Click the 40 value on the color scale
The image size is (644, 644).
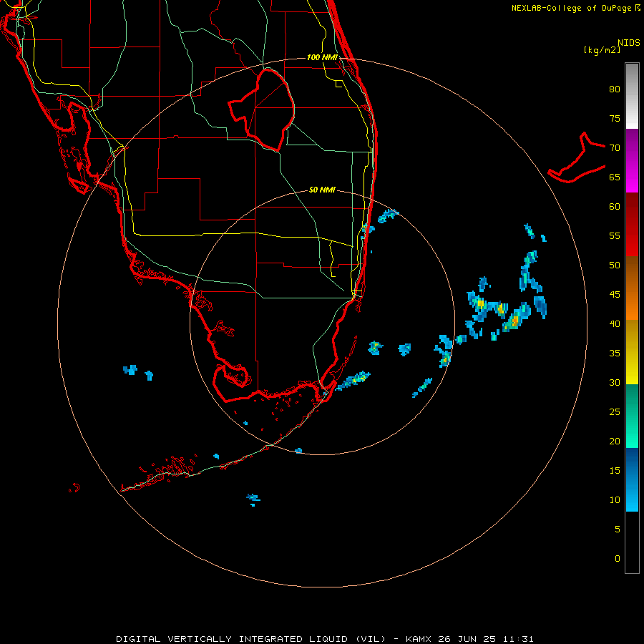coord(615,324)
